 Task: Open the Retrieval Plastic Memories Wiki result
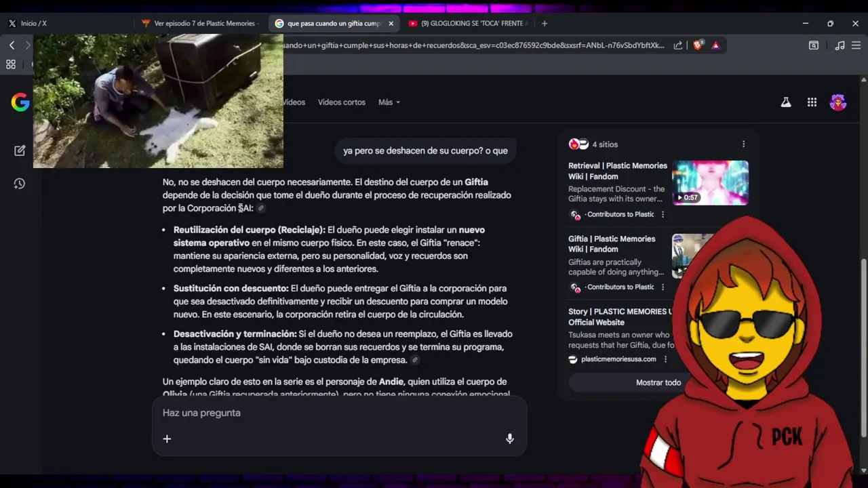pos(618,171)
